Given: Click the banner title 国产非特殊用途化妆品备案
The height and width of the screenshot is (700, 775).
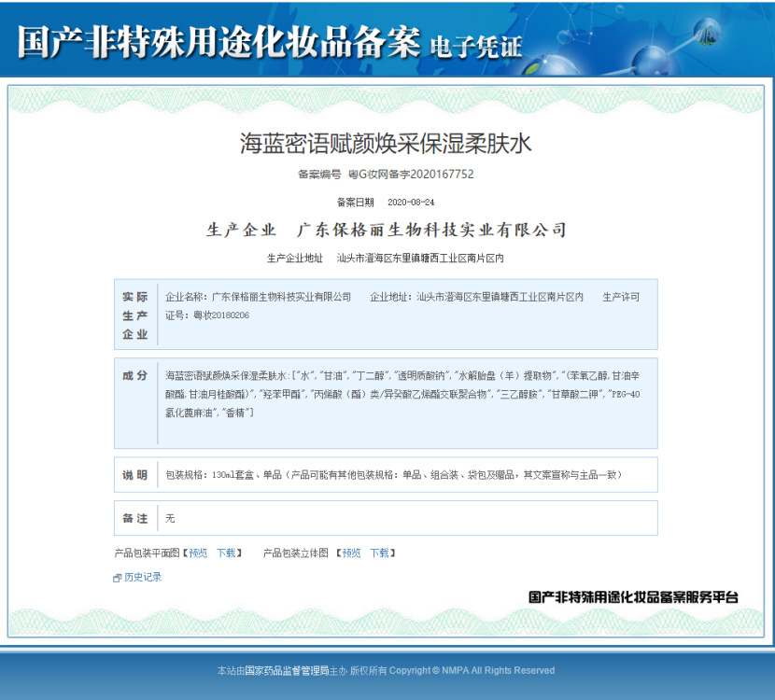Looking at the screenshot, I should (x=218, y=41).
